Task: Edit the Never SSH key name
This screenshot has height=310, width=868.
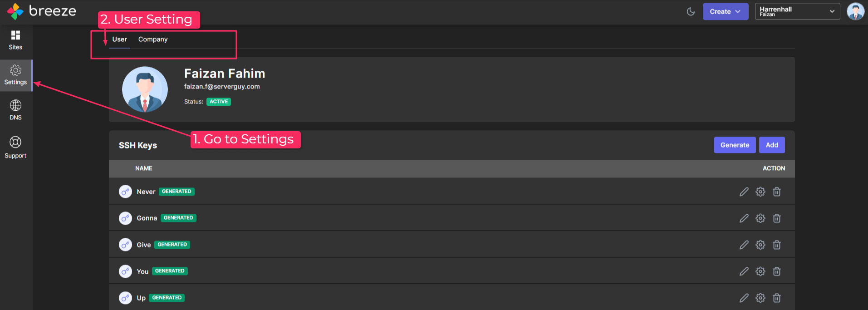Action: pyautogui.click(x=744, y=192)
